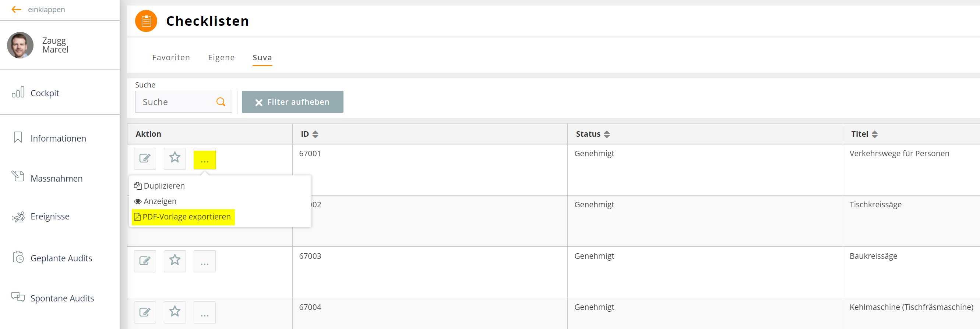Click the Filter aufheben button

292,102
